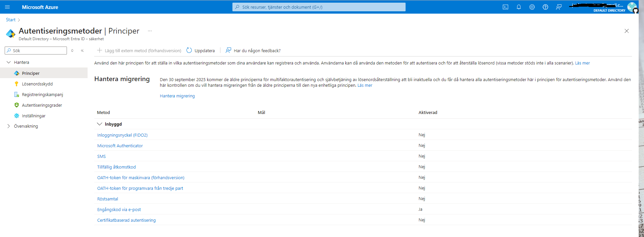The image size is (644, 237).
Task: Open the Röstsamtal method
Action: click(108, 199)
